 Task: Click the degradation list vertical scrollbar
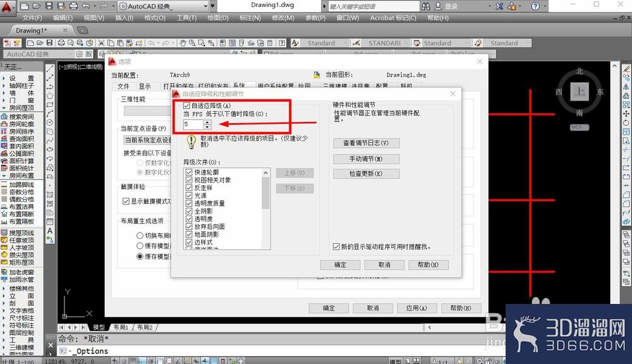pos(265,209)
